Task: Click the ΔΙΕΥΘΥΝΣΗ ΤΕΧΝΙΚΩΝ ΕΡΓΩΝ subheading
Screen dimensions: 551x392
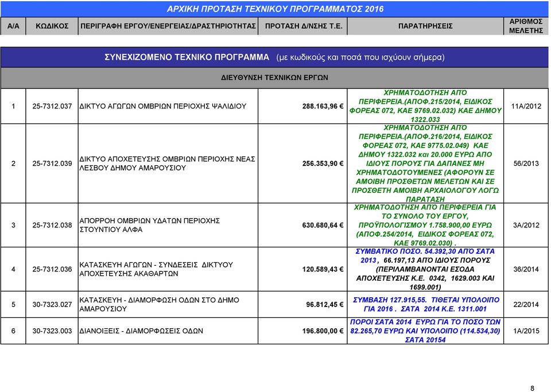Action: pyautogui.click(x=274, y=77)
